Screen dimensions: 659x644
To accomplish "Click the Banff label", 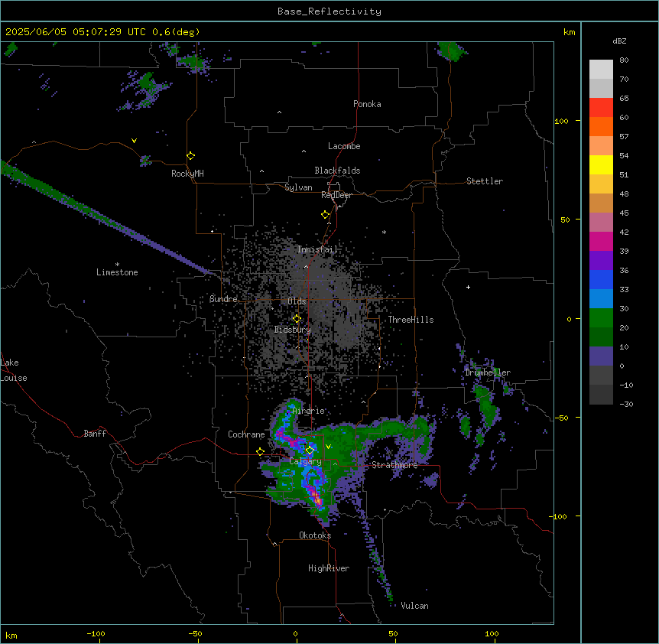I will 95,434.
